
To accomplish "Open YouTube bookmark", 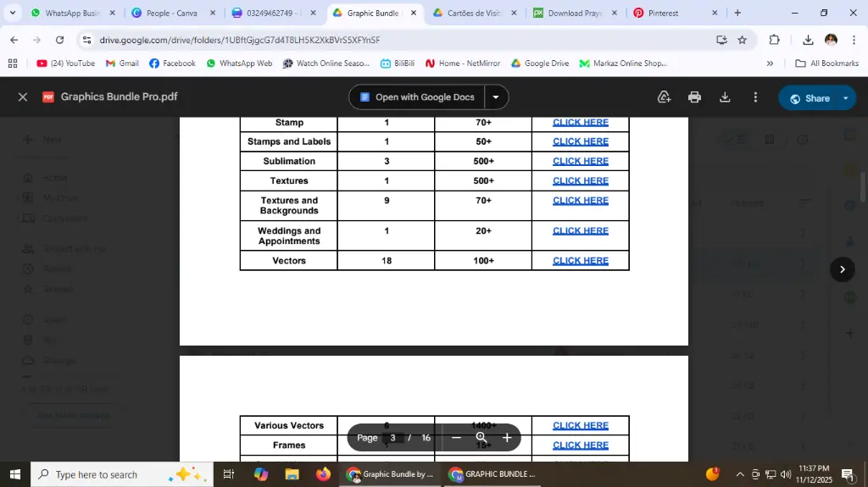I will pyautogui.click(x=66, y=64).
